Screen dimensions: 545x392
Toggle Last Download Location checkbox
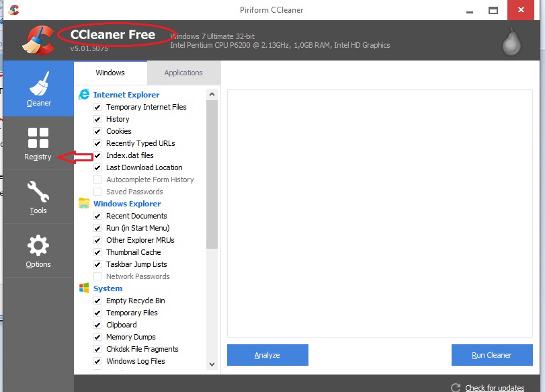tap(97, 167)
